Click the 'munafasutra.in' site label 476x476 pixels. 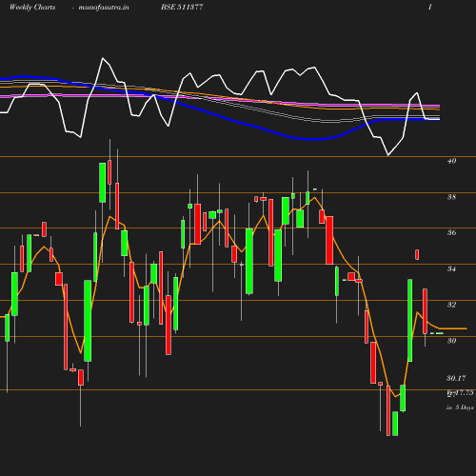point(104,7)
